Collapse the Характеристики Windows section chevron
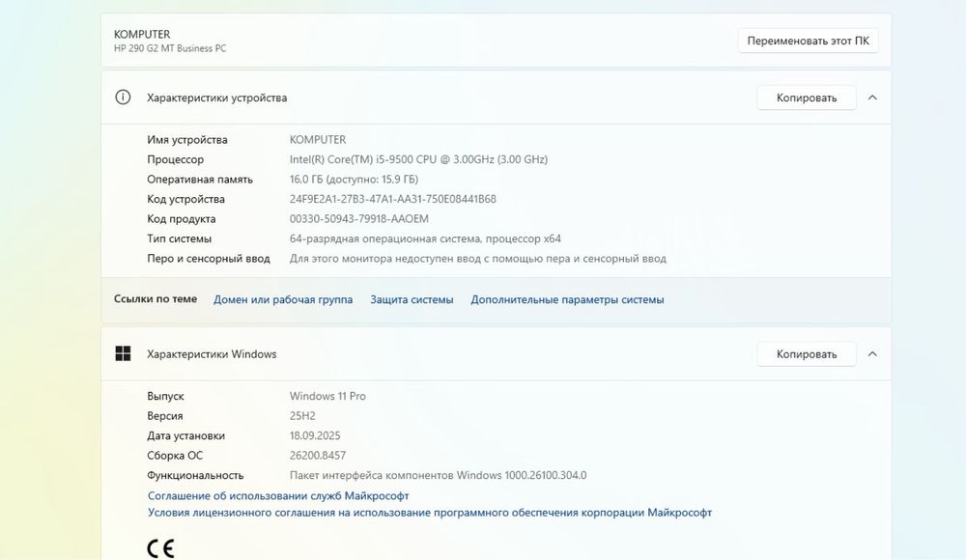966x560 pixels. pyautogui.click(x=872, y=354)
